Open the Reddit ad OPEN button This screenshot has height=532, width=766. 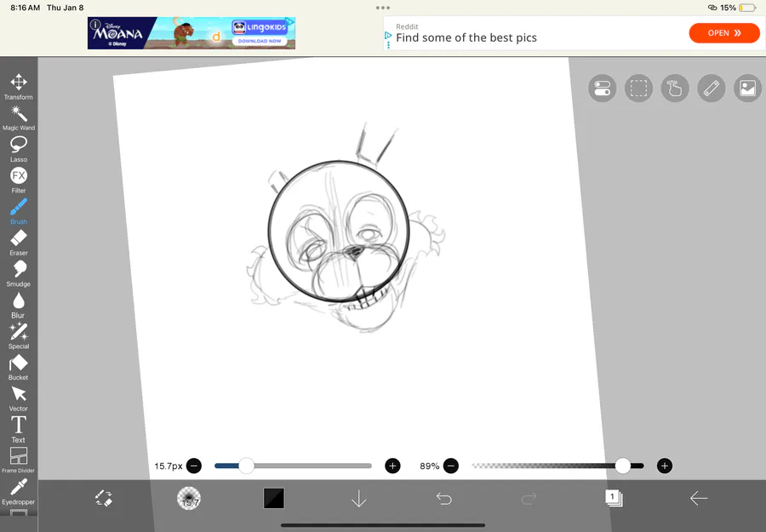pyautogui.click(x=724, y=33)
